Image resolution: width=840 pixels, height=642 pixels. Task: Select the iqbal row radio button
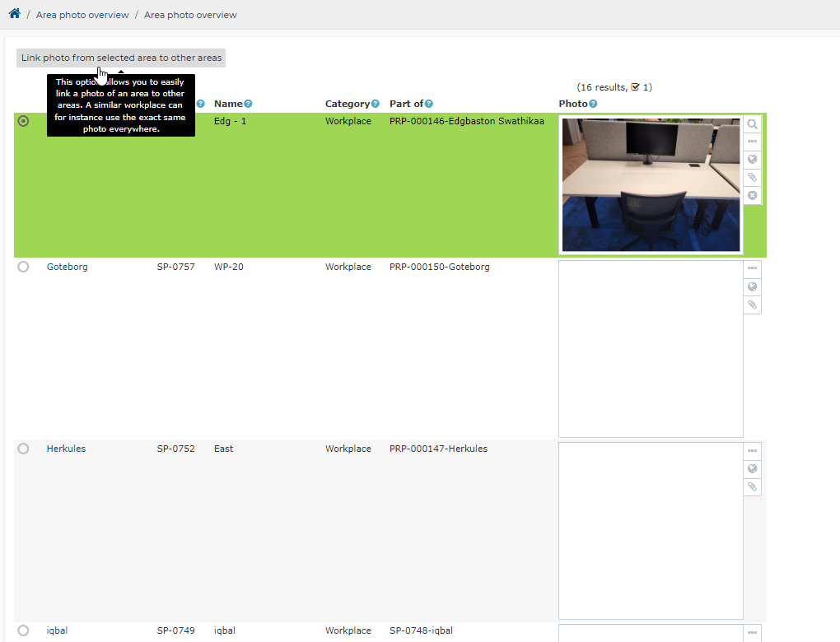click(23, 630)
